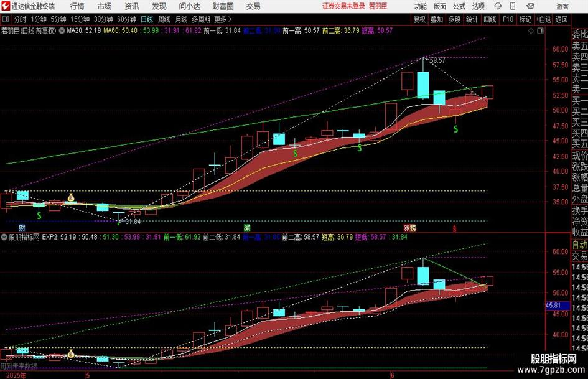Click the 用到未来数据 notice in sub chart
This screenshot has width=588, height=379.
pos(19,365)
